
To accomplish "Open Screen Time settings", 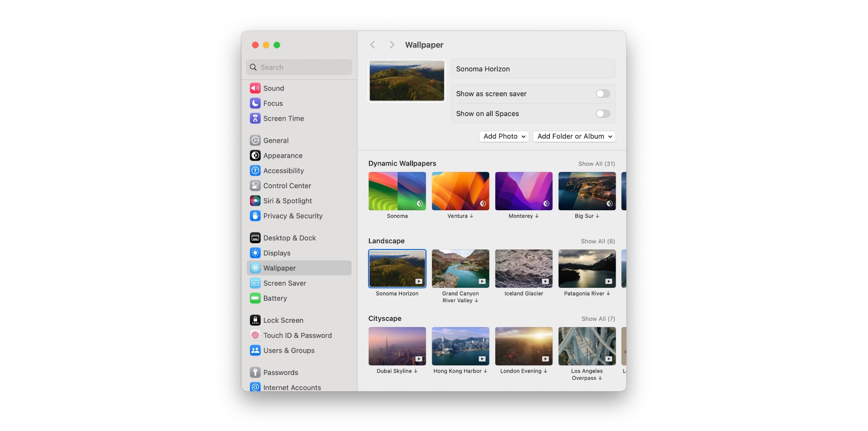I will tap(299, 118).
